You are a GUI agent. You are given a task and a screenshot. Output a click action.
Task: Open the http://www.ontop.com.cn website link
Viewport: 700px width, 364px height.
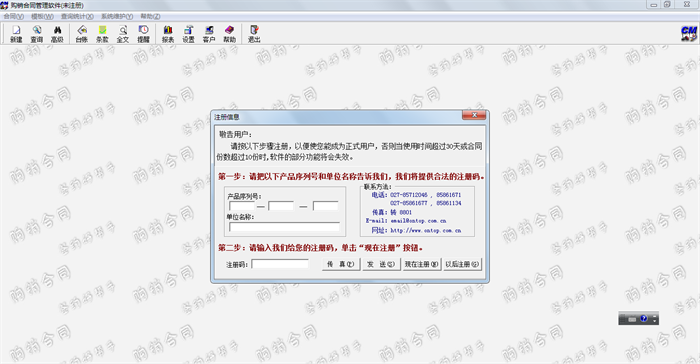(426, 230)
